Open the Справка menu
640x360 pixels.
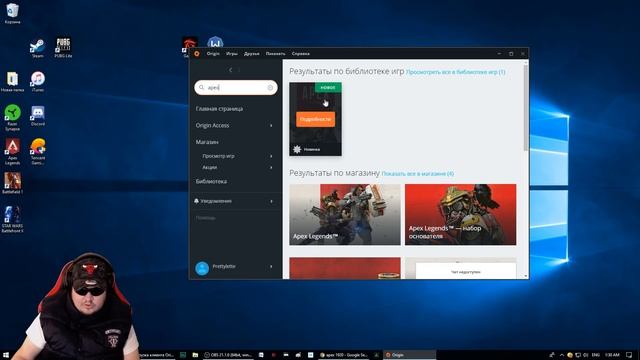301,53
